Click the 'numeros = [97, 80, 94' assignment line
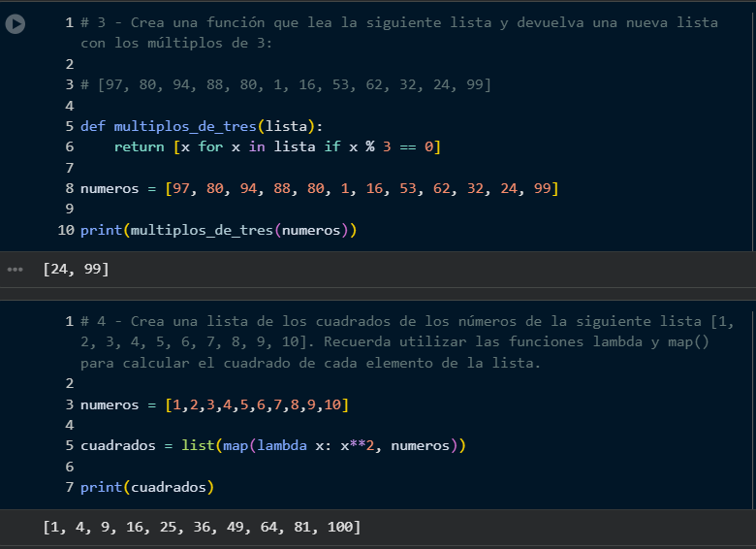Viewport: 756px width, 549px height. click(x=319, y=188)
